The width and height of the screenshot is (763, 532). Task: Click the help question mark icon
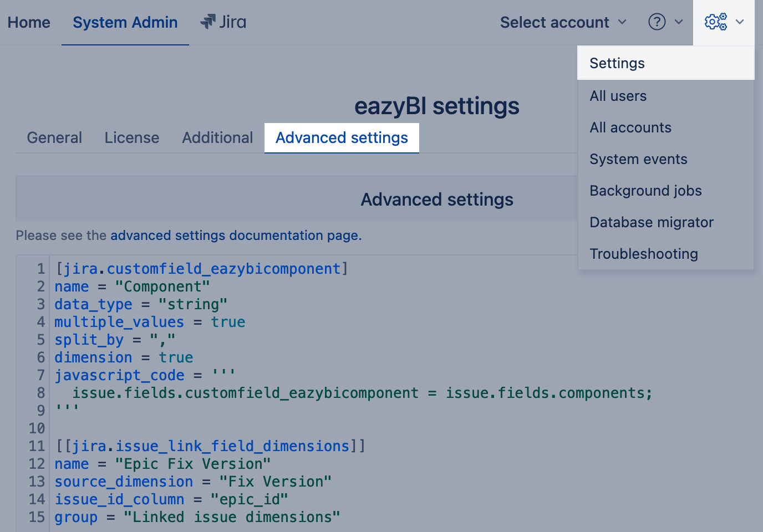click(x=657, y=22)
